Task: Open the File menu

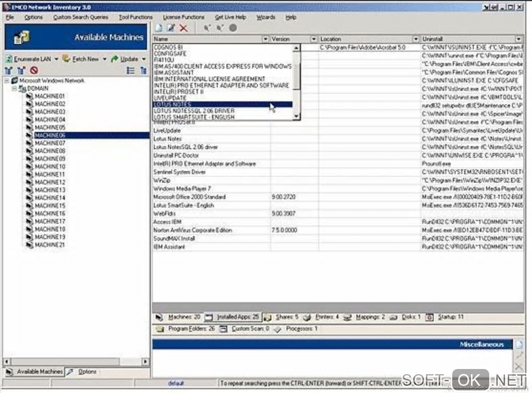Action: pyautogui.click(x=10, y=17)
